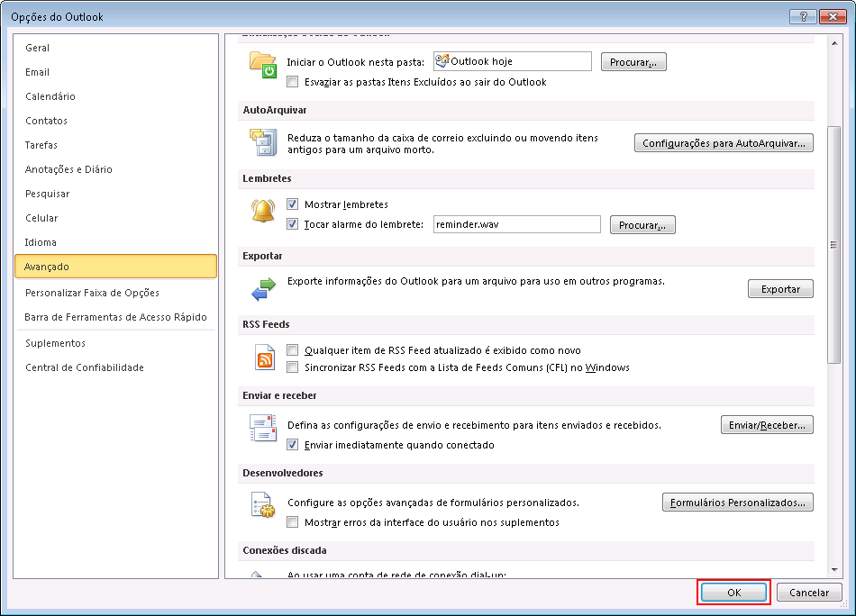The image size is (856, 616).
Task: Click the Desenvolvedores form gear icon
Action: 263,504
